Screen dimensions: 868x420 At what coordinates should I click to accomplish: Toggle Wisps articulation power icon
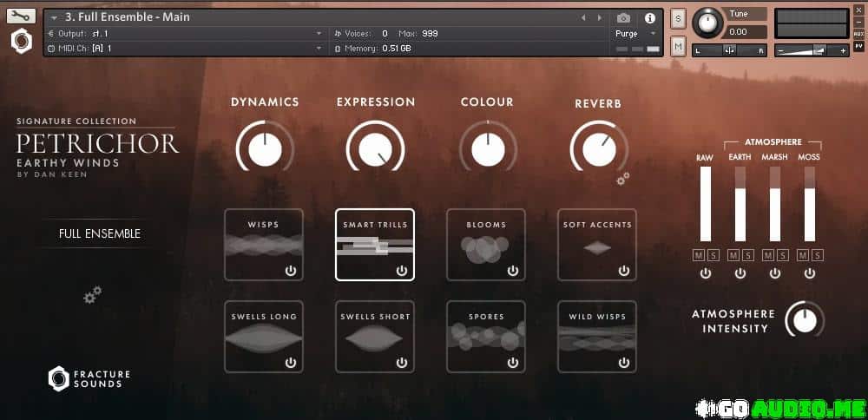(x=291, y=271)
